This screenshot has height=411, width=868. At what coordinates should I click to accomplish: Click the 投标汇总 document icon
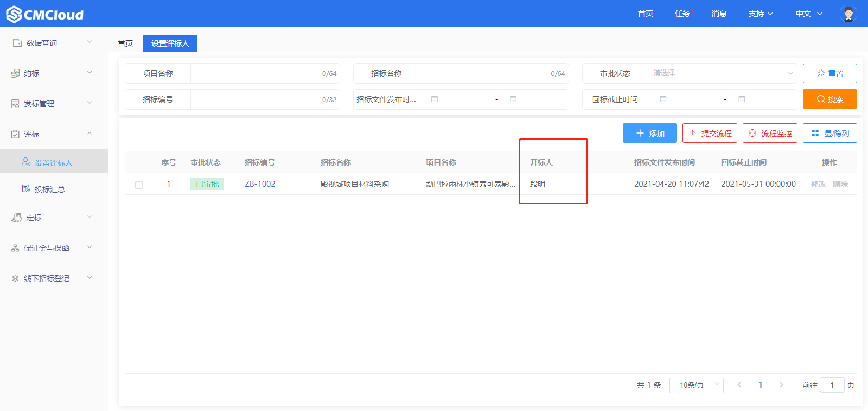click(x=25, y=188)
